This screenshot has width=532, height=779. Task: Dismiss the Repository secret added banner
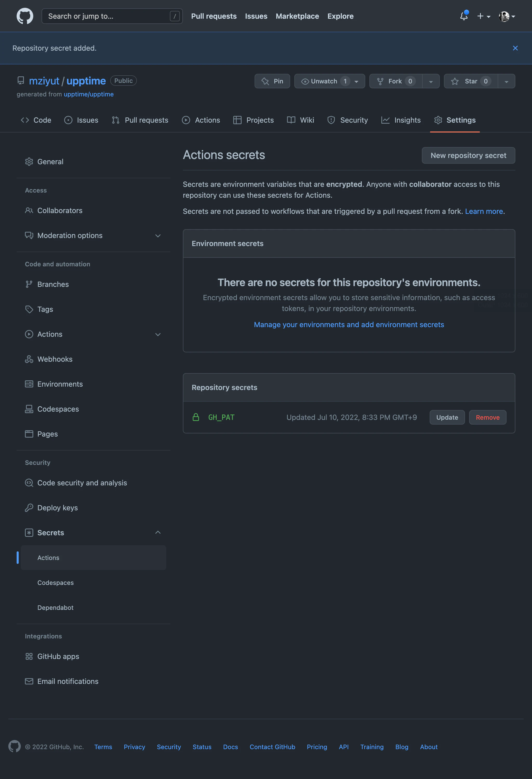515,48
